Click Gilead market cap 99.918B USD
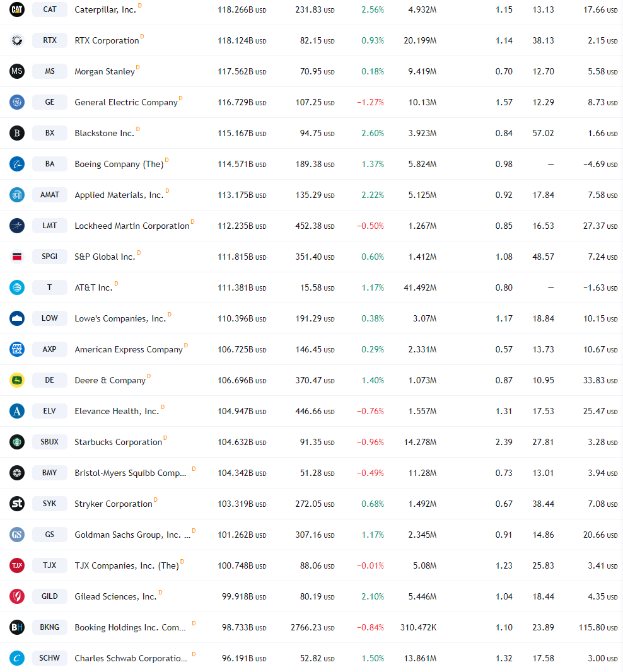 point(244,596)
